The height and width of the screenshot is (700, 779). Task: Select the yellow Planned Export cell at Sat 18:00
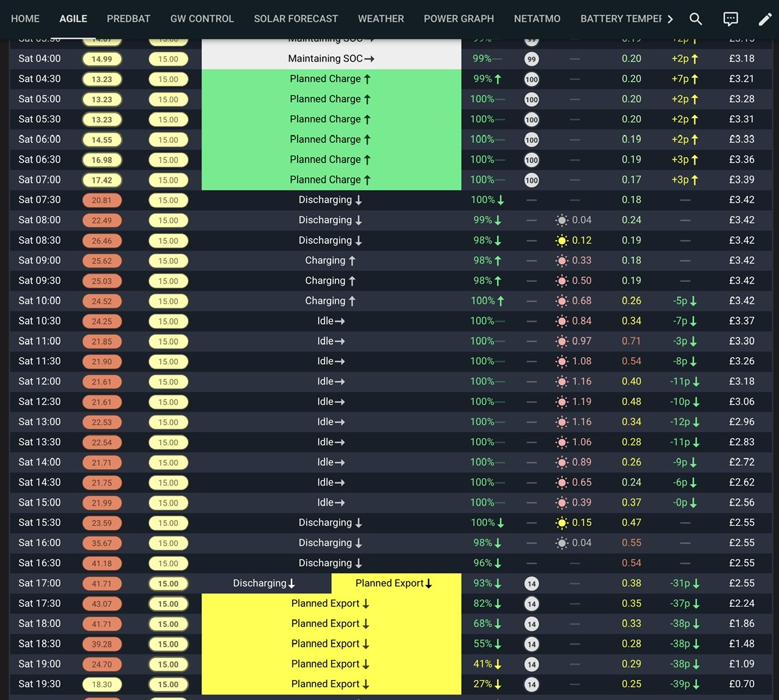331,624
